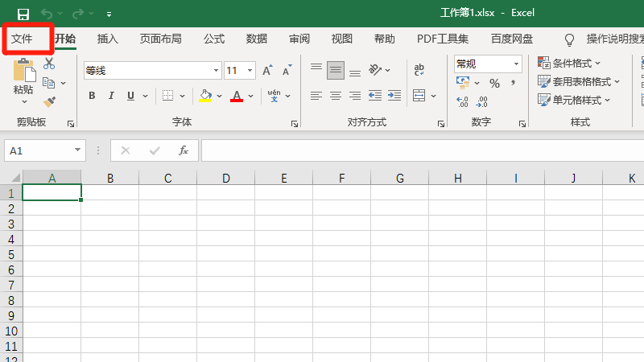This screenshot has width=644, height=362.
Task: Click the Increase Font Size icon
Action: pyautogui.click(x=267, y=71)
